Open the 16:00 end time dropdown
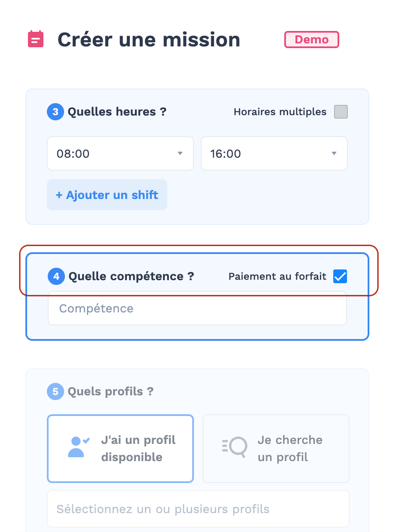Viewport: 393px width, 532px height. (274, 153)
